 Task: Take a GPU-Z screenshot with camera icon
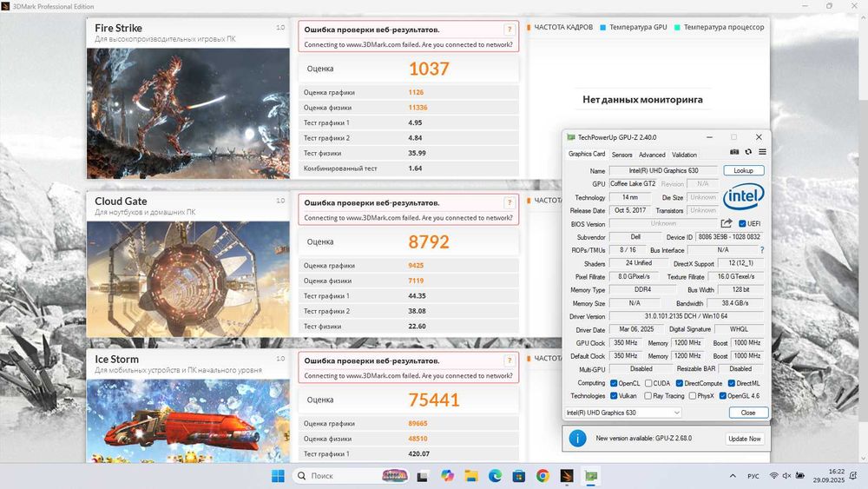[734, 152]
